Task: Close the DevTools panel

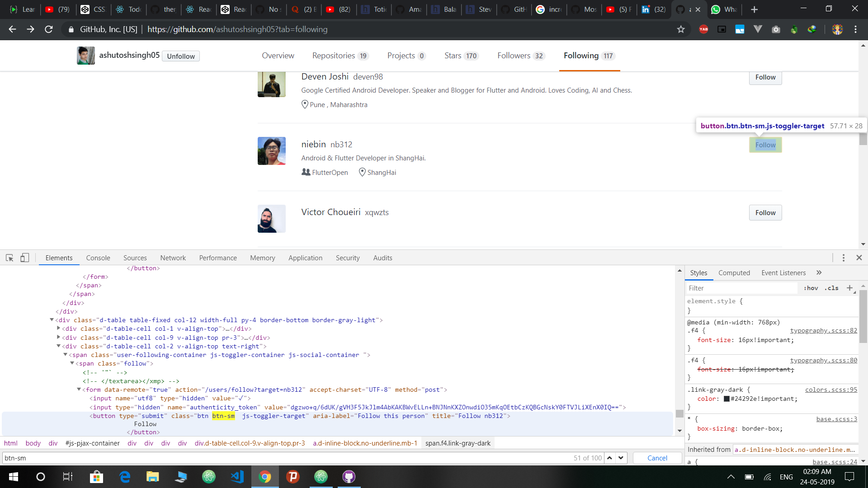Action: pos(859,258)
